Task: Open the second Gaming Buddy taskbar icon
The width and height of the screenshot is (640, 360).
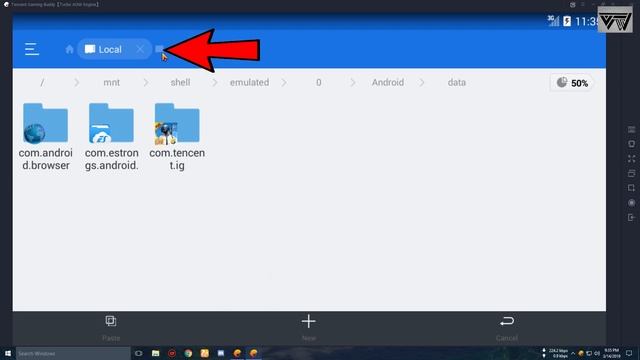Action: point(253,353)
